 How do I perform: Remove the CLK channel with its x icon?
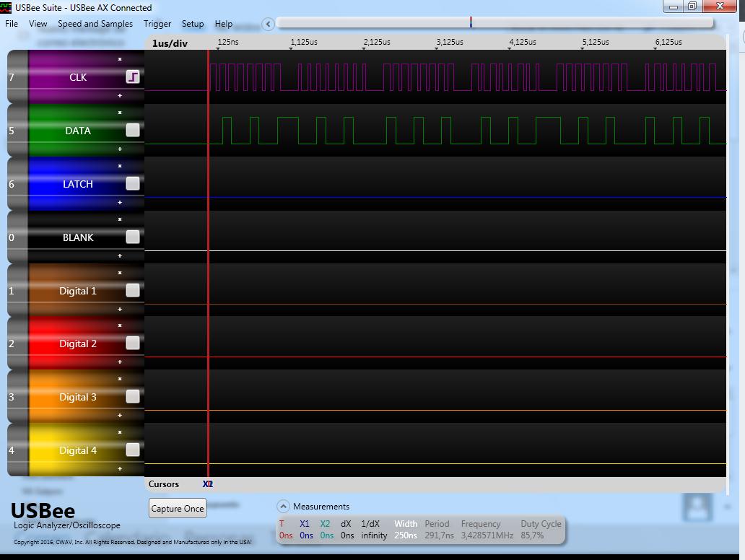click(x=120, y=59)
